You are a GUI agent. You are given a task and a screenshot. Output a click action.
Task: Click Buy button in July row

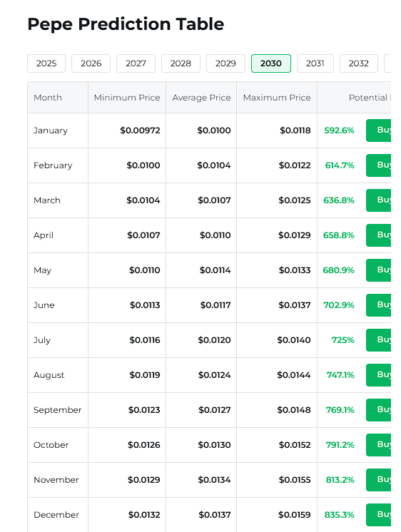pyautogui.click(x=379, y=340)
